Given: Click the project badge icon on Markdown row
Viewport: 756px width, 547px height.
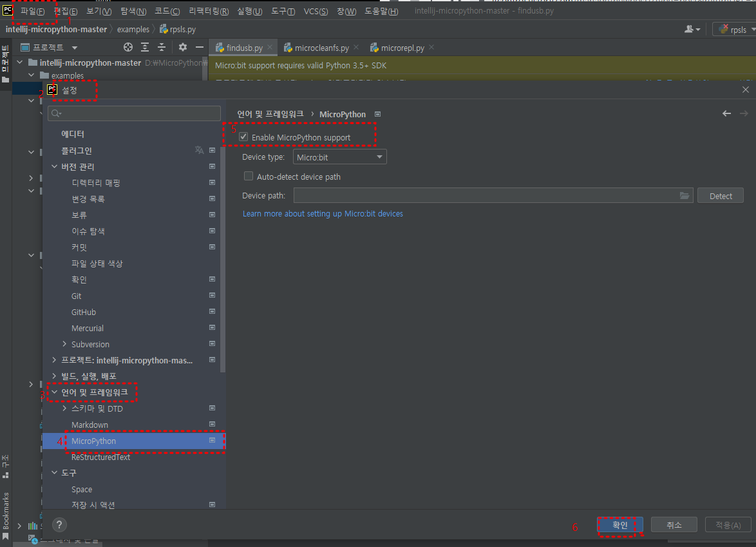Looking at the screenshot, I should coord(212,424).
